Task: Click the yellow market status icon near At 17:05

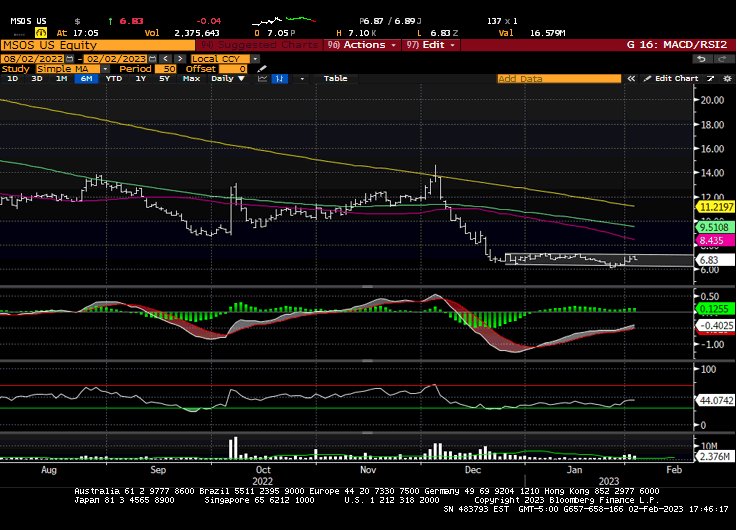Action: 41,33
